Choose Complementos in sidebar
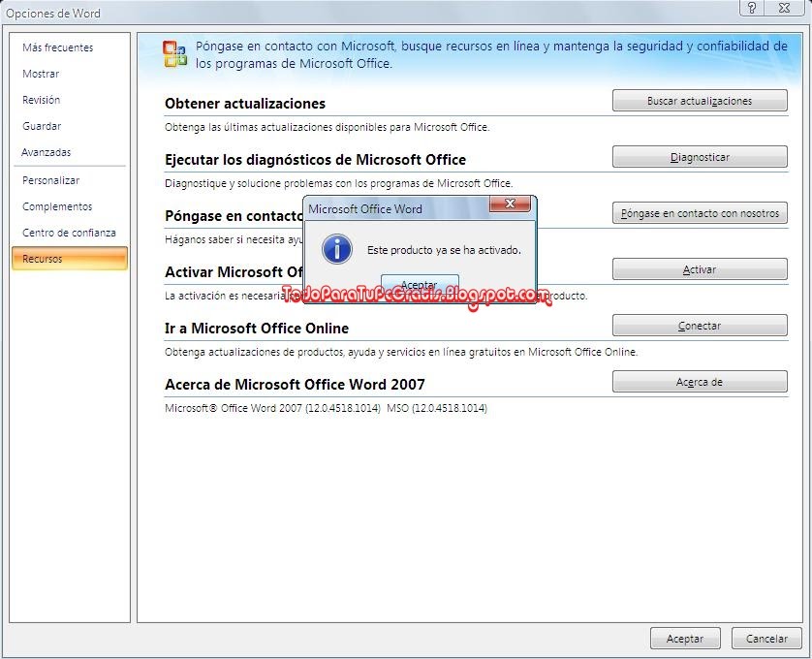This screenshot has height=659, width=812. pyautogui.click(x=57, y=206)
